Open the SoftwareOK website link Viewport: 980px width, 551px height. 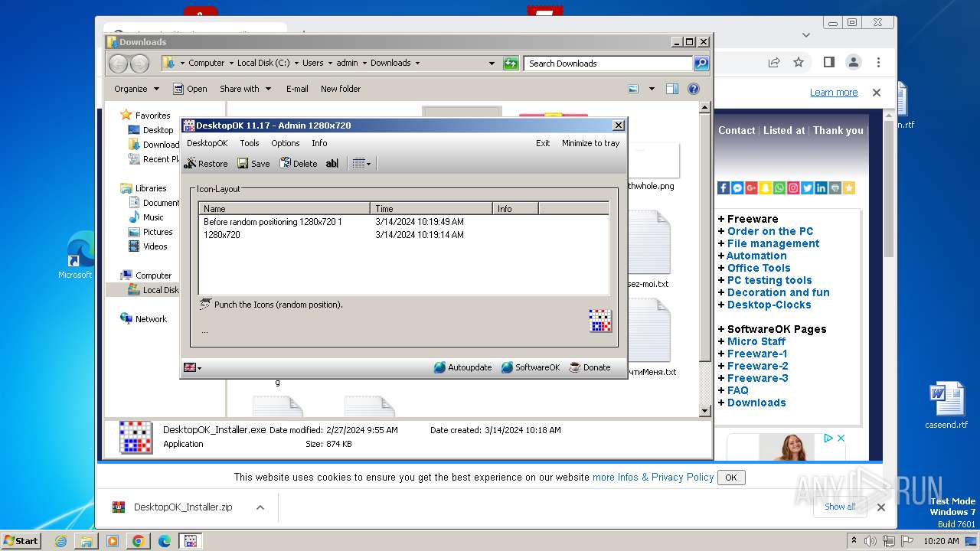point(531,367)
